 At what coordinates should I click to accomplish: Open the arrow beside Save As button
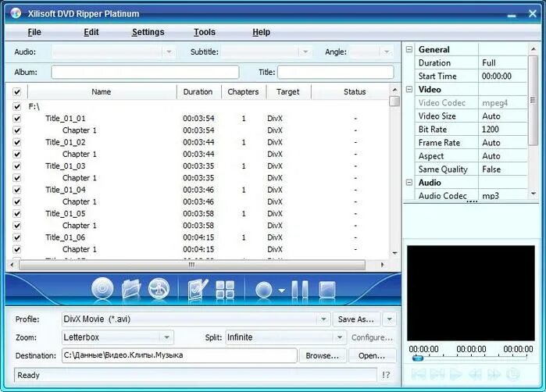(389, 319)
